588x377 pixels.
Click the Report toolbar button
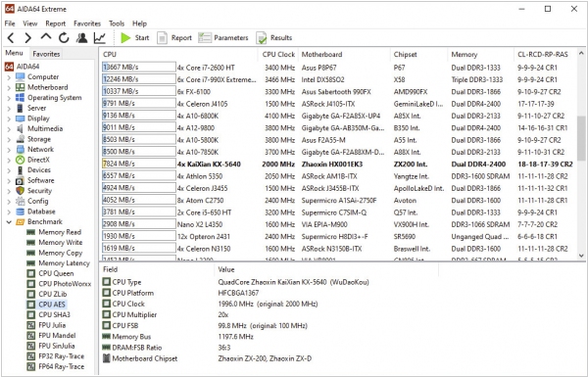click(174, 38)
